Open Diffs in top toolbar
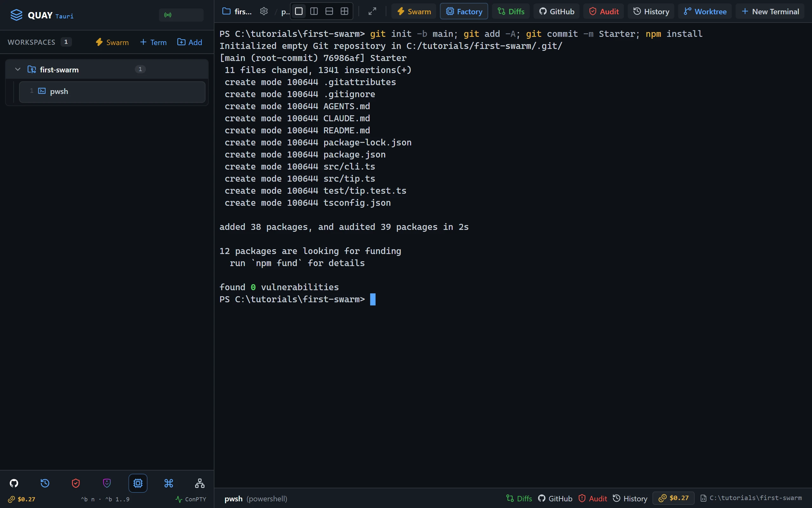 tap(511, 11)
